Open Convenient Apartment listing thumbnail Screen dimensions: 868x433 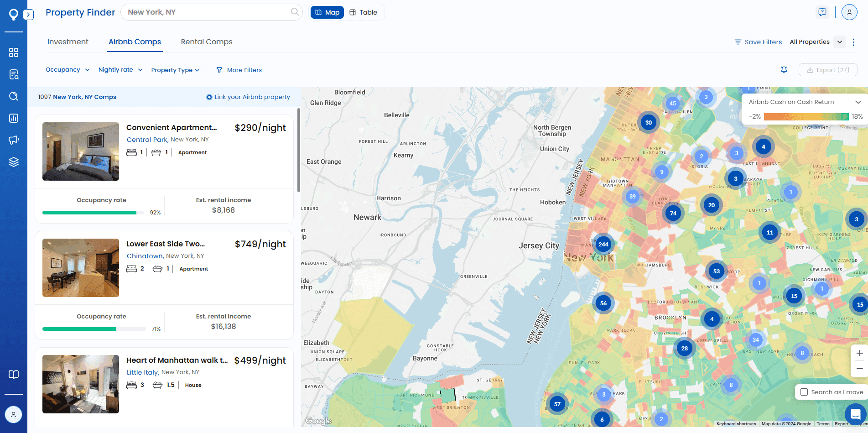81,151
